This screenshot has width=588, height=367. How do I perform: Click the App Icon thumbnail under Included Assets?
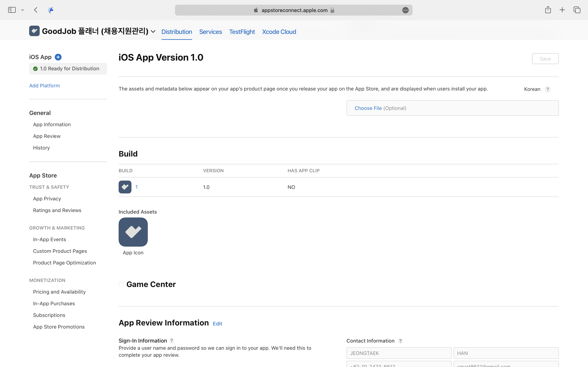pos(133,232)
